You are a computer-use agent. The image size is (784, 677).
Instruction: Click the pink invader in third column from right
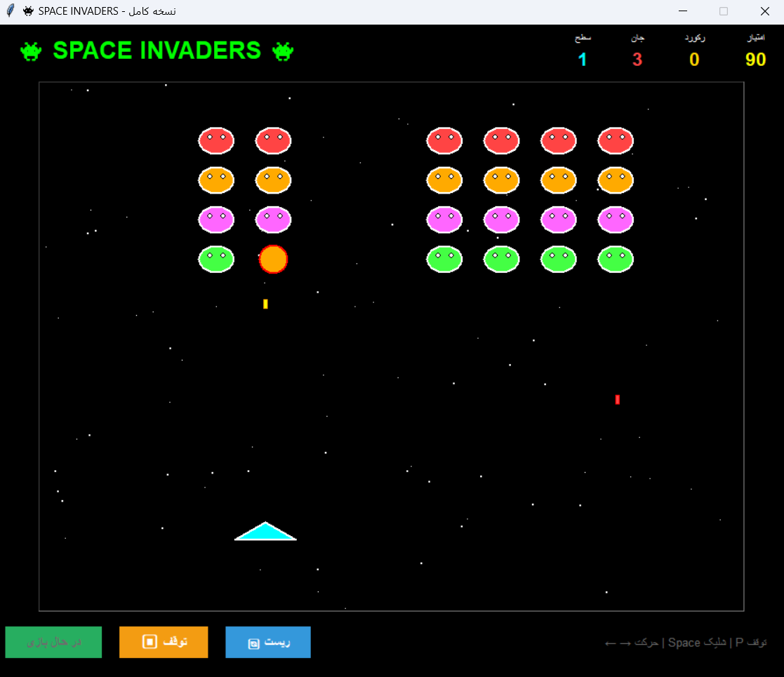point(502,220)
